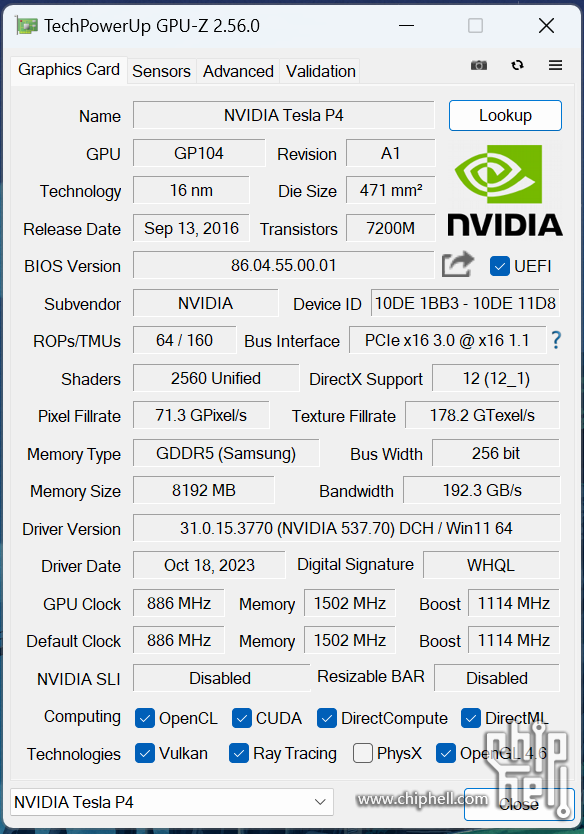Click the NVIDIA logo image
The width and height of the screenshot is (584, 834).
click(x=505, y=190)
